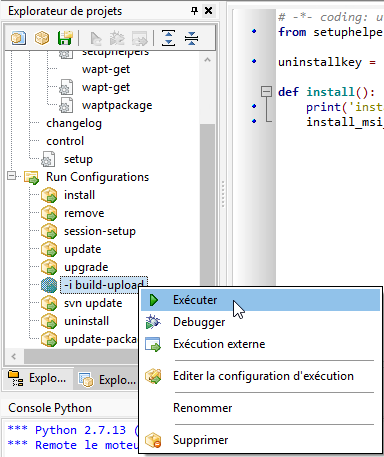The height and width of the screenshot is (457, 384).
Task: Click left arrow of horizontal scrollbar
Action: (14, 357)
